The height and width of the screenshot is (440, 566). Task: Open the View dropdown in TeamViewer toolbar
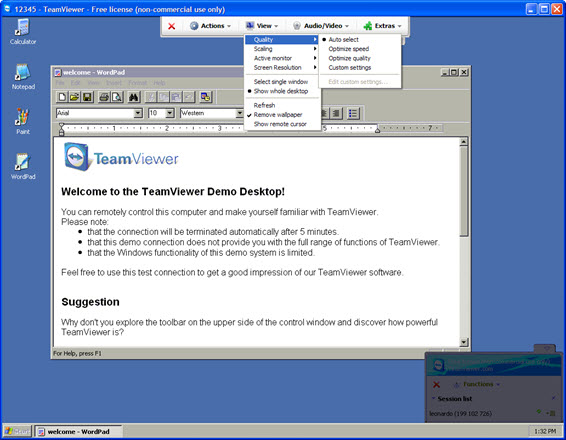pos(262,26)
